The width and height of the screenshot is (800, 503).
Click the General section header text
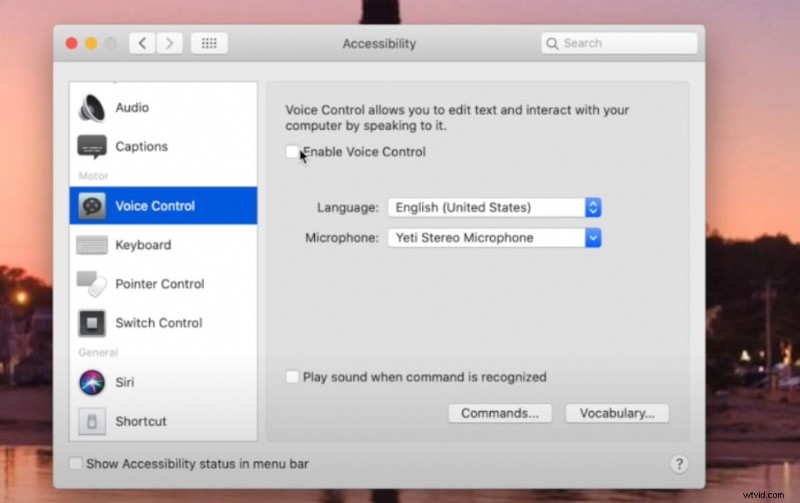coord(98,353)
